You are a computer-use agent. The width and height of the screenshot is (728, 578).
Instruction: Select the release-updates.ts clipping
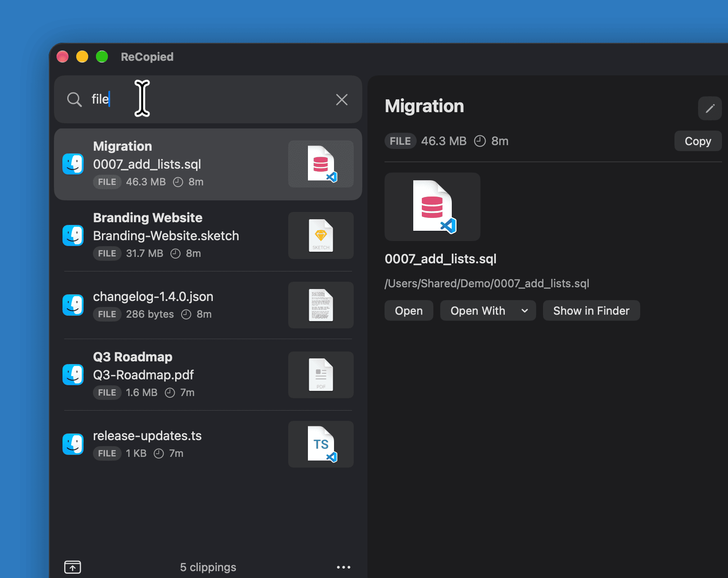click(x=208, y=444)
